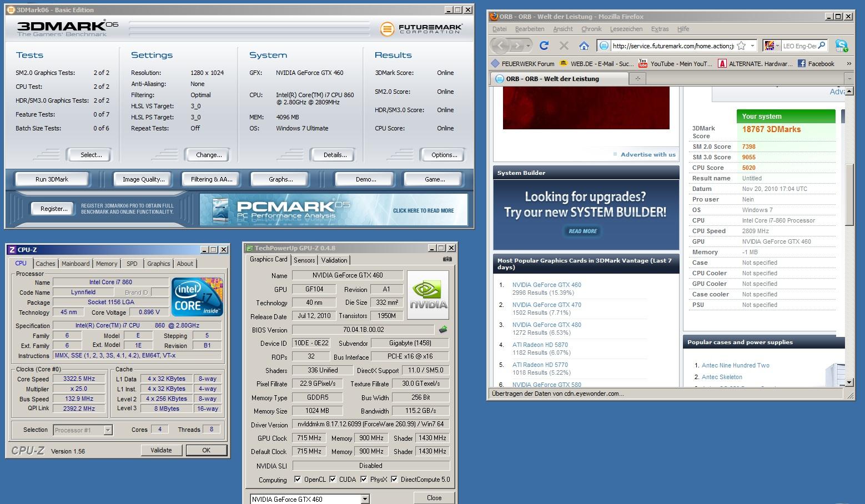
Task: Click the search magnifier in Firefox
Action: point(822,46)
